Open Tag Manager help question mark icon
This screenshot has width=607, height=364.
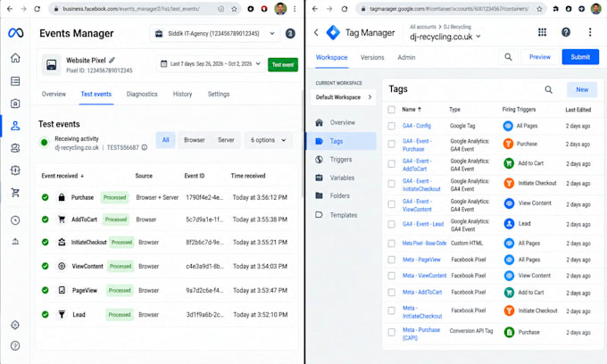[566, 32]
